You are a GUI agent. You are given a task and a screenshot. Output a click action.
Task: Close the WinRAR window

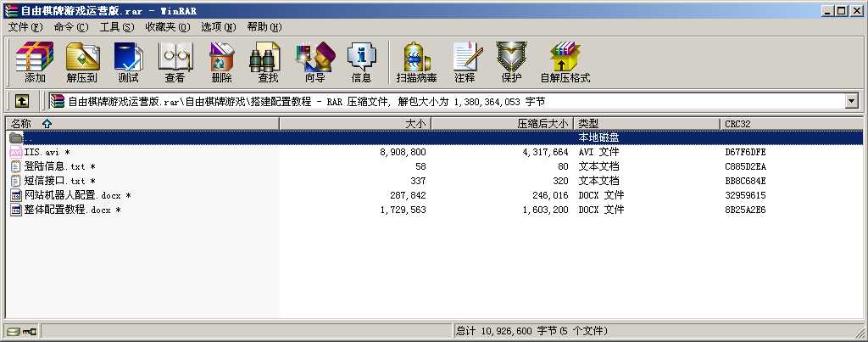(855, 10)
